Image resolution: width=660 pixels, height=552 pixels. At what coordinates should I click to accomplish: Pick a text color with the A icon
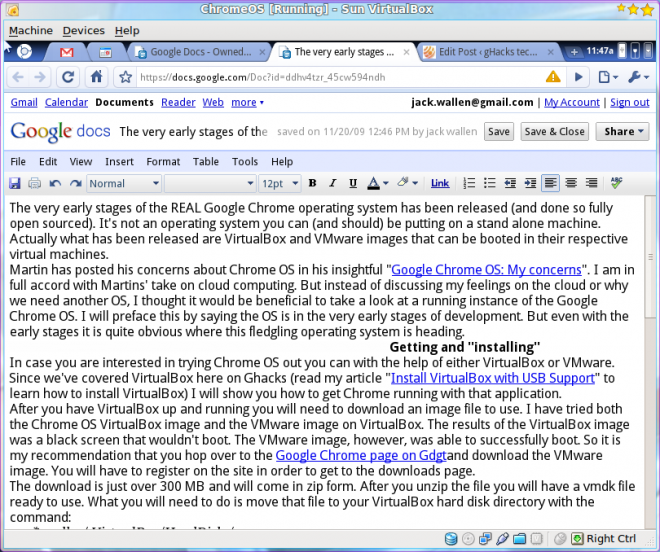(376, 183)
